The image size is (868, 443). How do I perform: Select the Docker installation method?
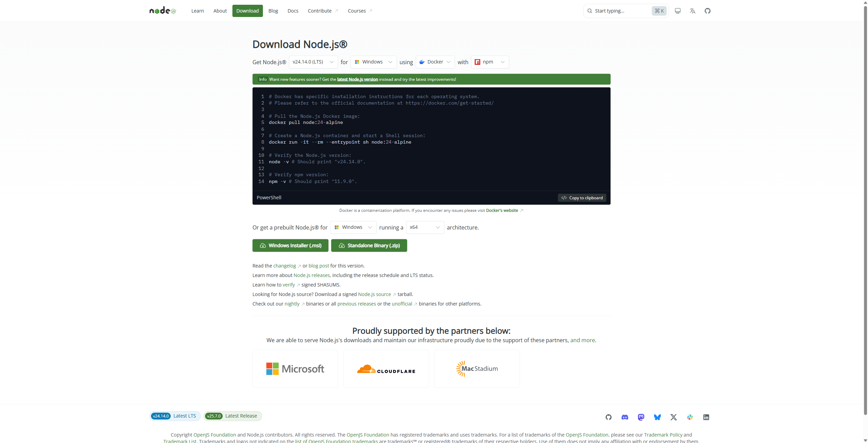435,62
